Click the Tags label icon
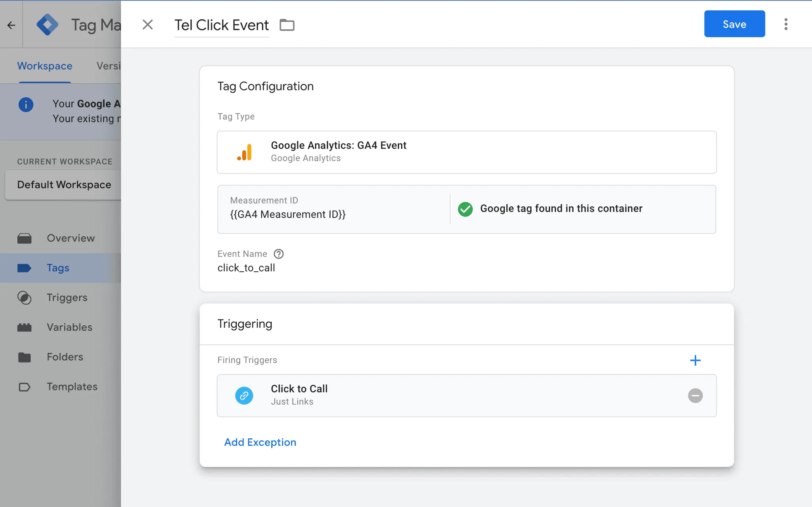812x507 pixels. (24, 268)
